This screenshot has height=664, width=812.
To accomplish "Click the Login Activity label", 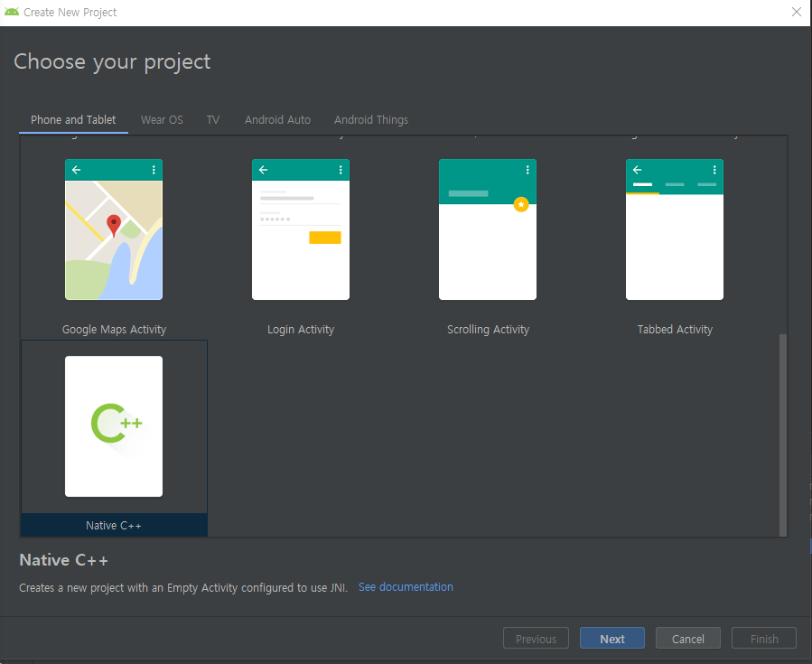I will tap(301, 330).
